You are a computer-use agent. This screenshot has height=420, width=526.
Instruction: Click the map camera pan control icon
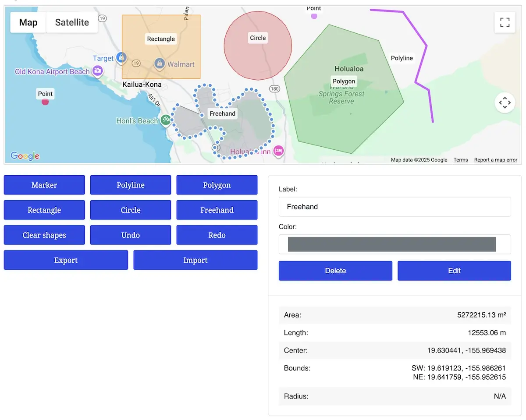505,103
